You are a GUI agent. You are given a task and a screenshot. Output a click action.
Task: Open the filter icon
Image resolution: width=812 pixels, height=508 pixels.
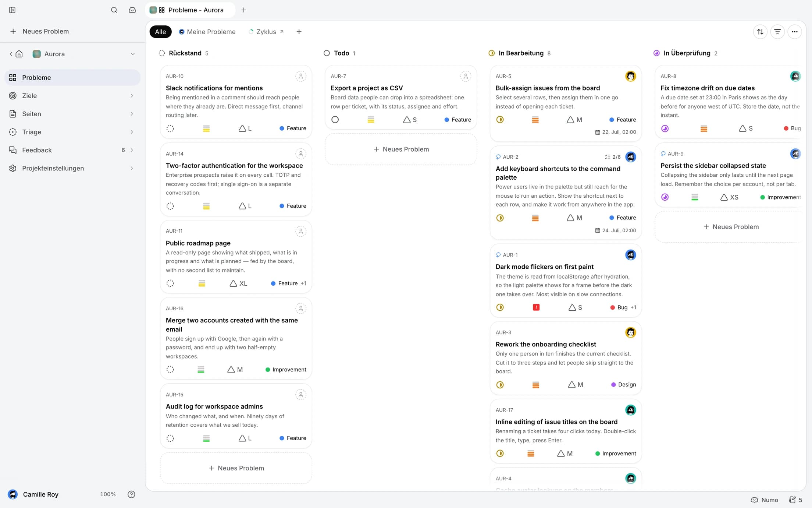777,32
